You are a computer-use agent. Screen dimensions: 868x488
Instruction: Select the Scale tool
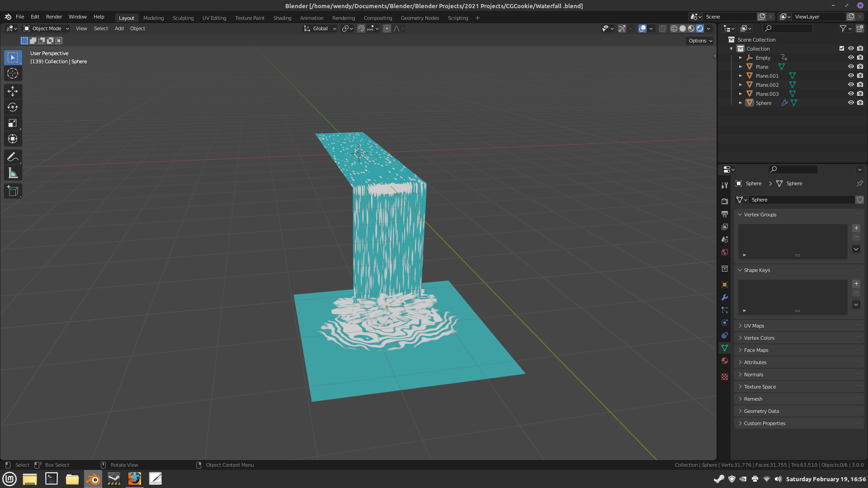13,123
